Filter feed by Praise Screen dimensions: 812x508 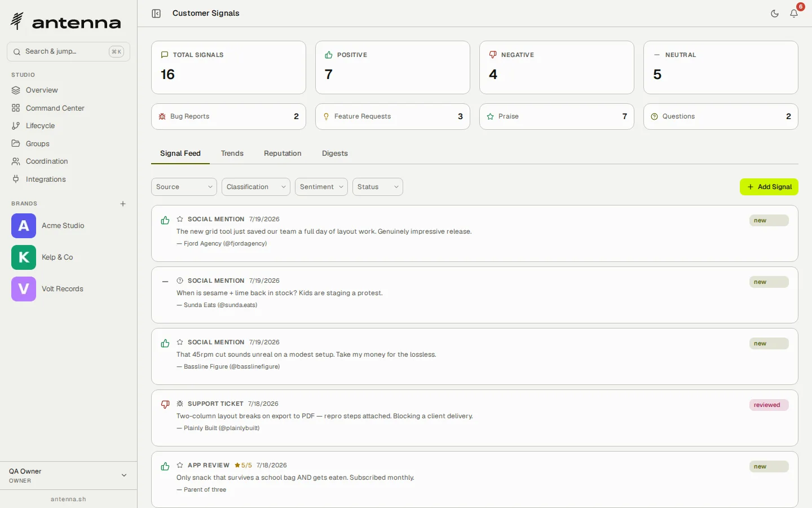click(x=557, y=116)
